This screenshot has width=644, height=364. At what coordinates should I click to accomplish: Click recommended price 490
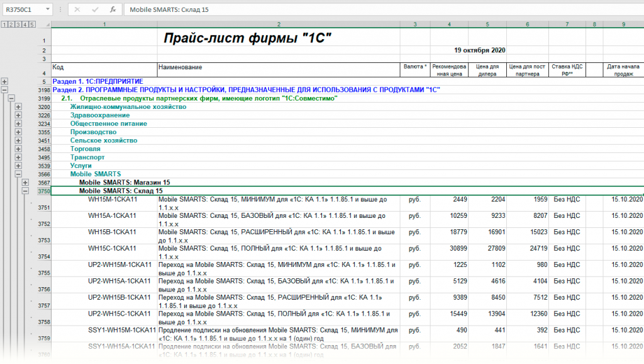click(462, 330)
